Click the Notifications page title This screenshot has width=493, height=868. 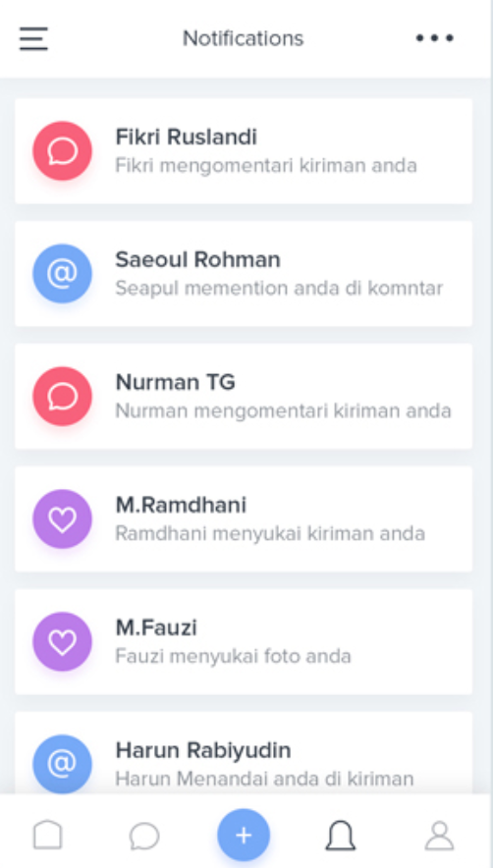click(244, 38)
